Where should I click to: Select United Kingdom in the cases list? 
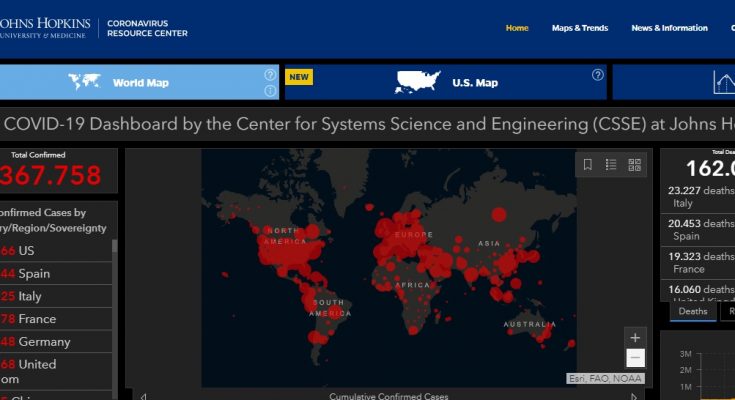[56, 371]
